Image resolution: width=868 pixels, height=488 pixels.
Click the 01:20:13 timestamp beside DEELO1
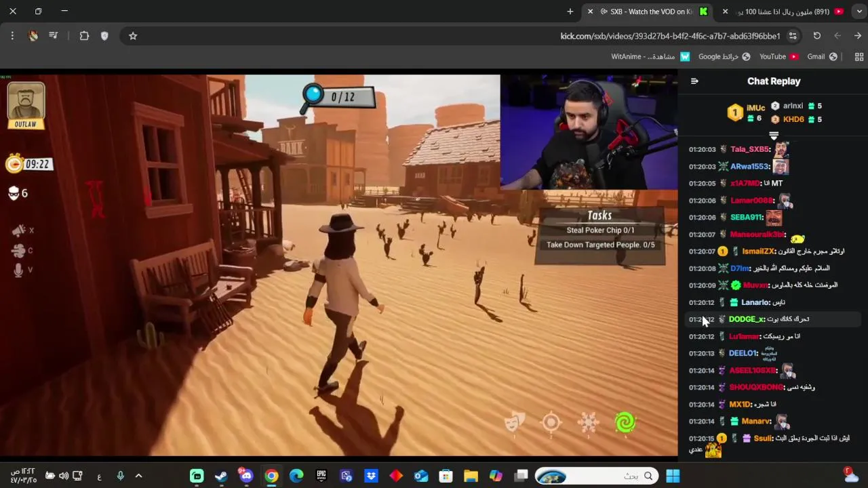click(702, 353)
